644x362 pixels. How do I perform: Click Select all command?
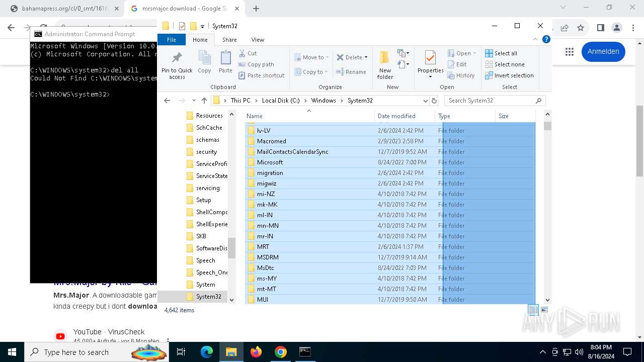501,53
